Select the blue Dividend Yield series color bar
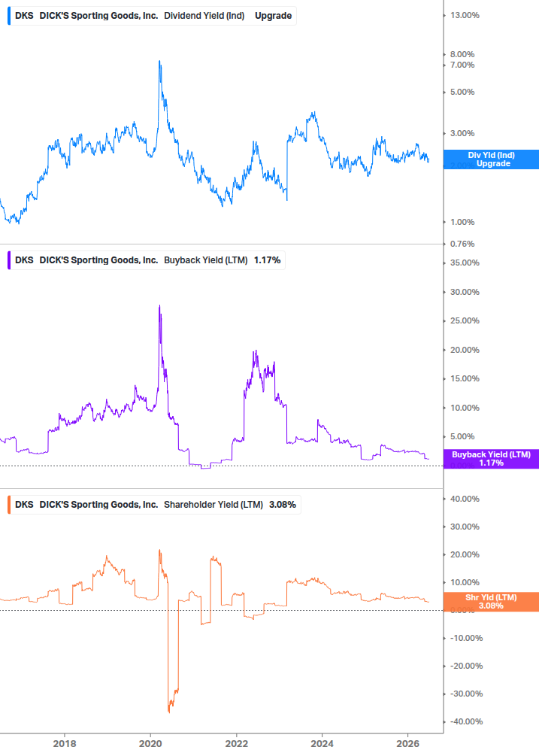The image size is (539, 756). click(9, 16)
